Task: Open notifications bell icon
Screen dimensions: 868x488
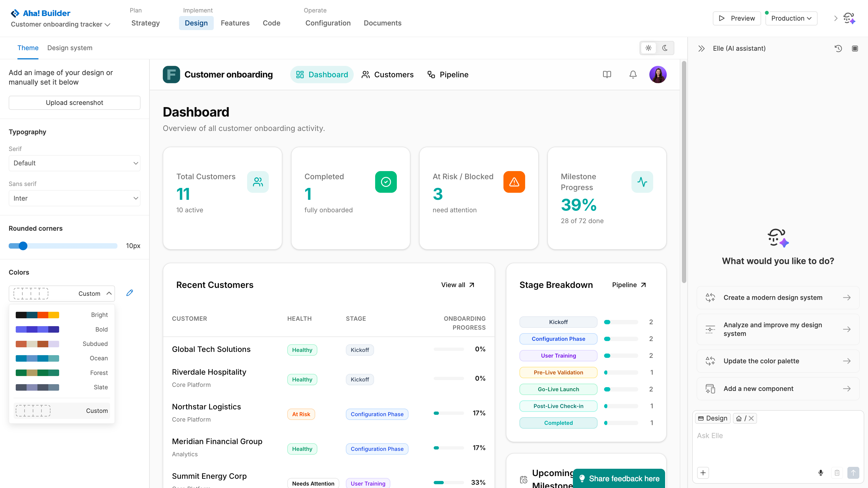Action: [x=633, y=75]
